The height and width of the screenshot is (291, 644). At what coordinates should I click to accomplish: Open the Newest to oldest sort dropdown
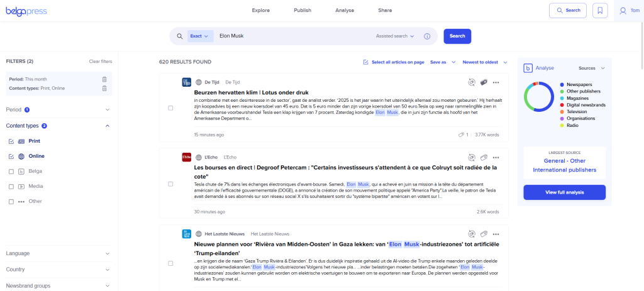click(x=485, y=62)
